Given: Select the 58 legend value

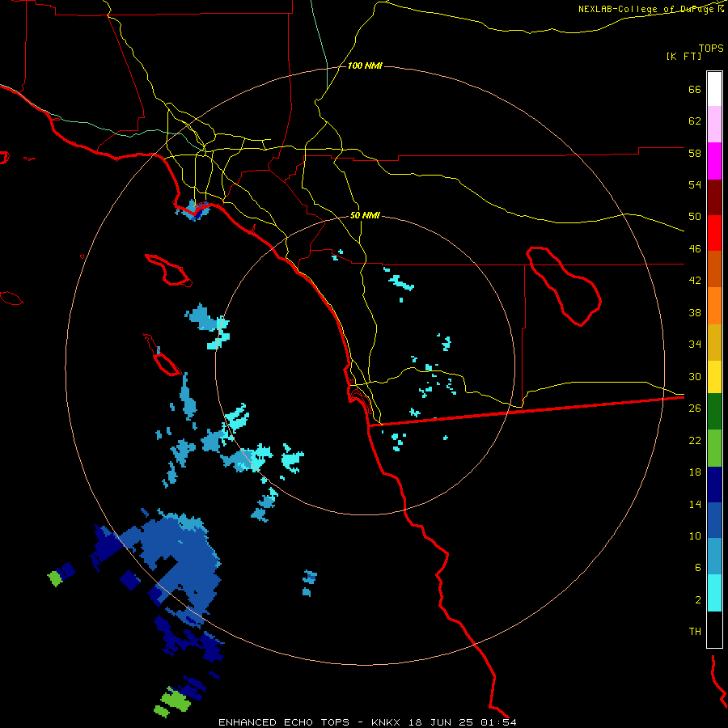Looking at the screenshot, I should 695,153.
